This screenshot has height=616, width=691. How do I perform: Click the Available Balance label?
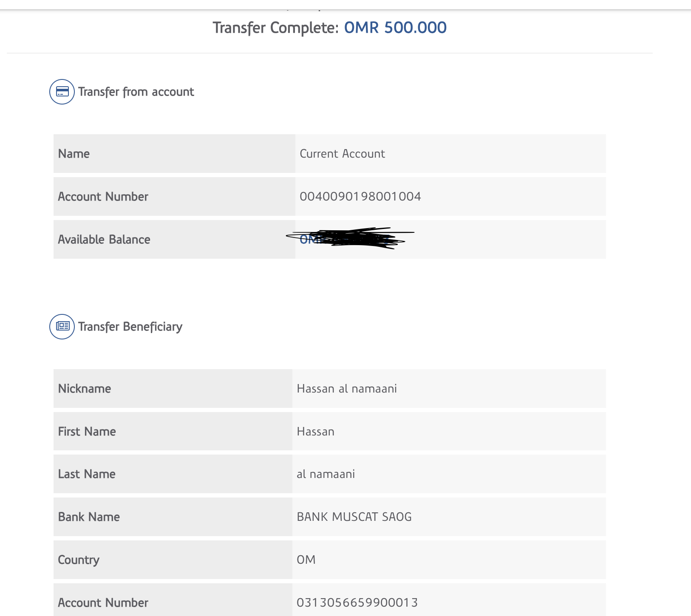tap(104, 240)
